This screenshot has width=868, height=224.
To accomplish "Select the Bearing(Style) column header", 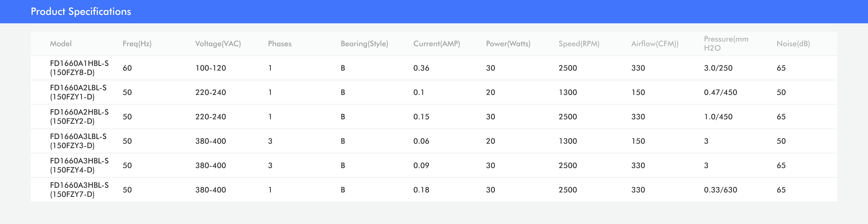I will point(364,44).
